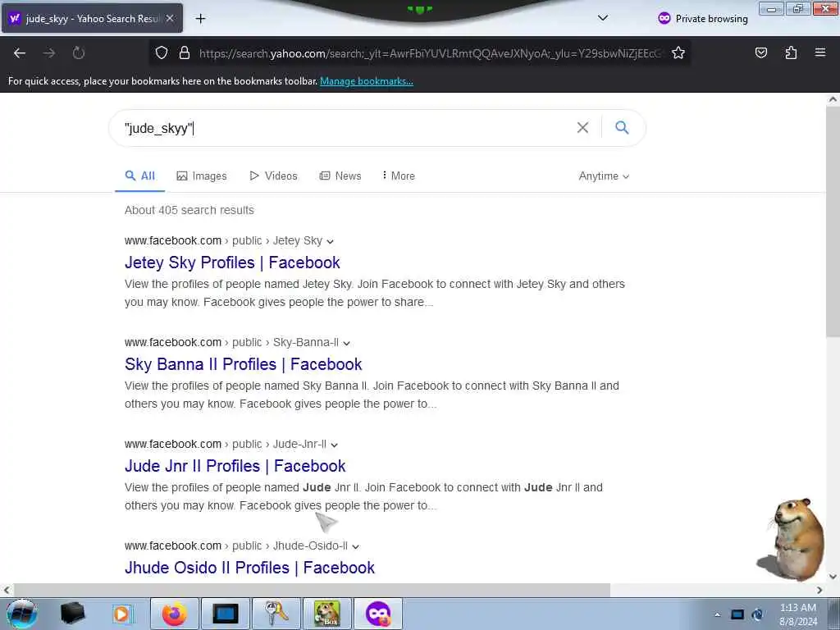Viewport: 840px width, 630px height.
Task: Click inside the "jude_skyy" search field
Action: pyautogui.click(x=343, y=129)
